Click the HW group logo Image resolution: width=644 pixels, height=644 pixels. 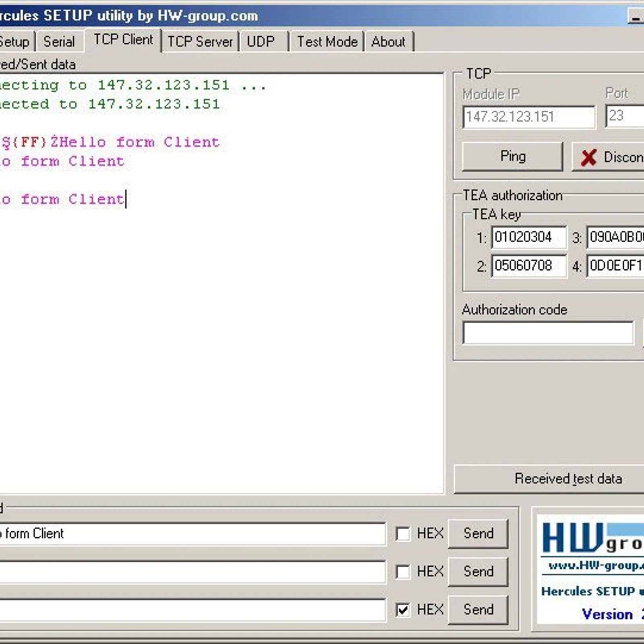click(592, 538)
